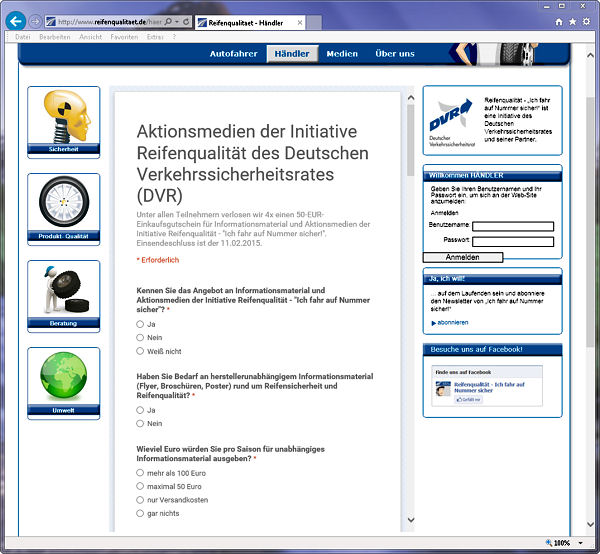
Task: Open the Beratung mechanic tile
Action: click(x=64, y=296)
